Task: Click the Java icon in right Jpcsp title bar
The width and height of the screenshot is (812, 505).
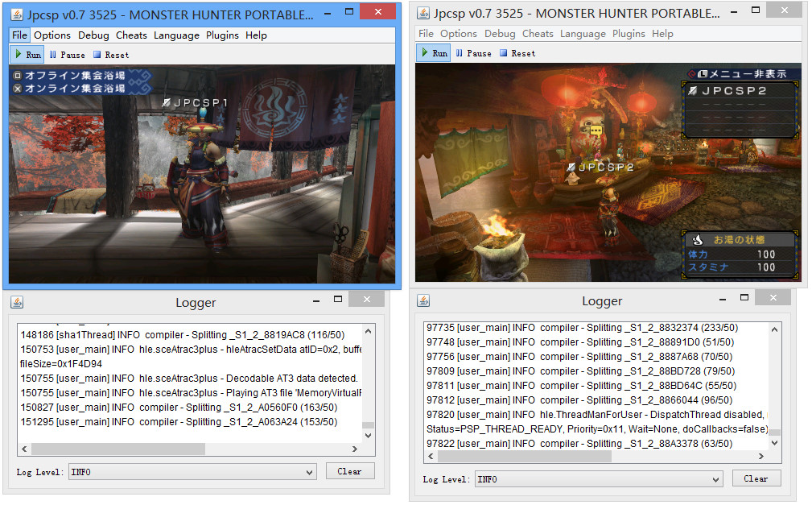Action: point(424,13)
